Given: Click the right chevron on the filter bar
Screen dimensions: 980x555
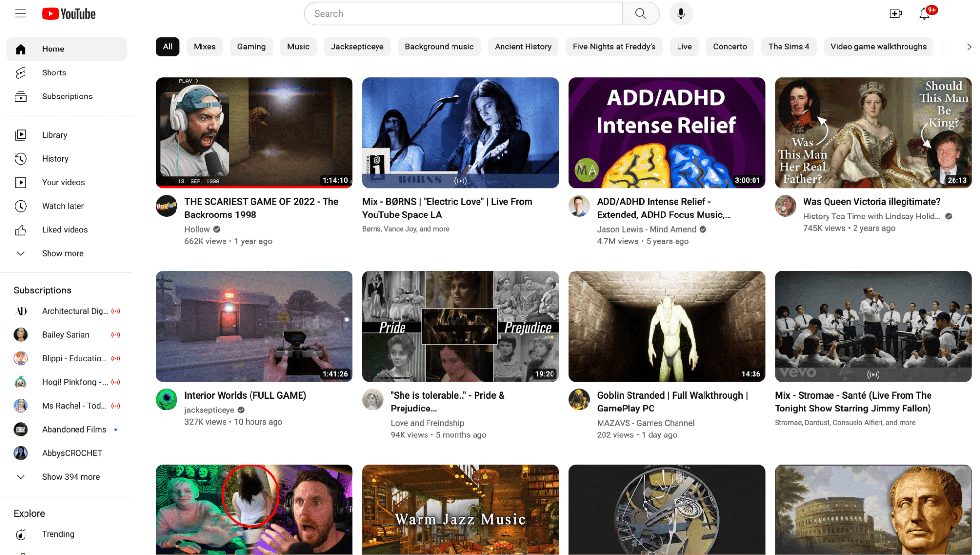Looking at the screenshot, I should [969, 47].
